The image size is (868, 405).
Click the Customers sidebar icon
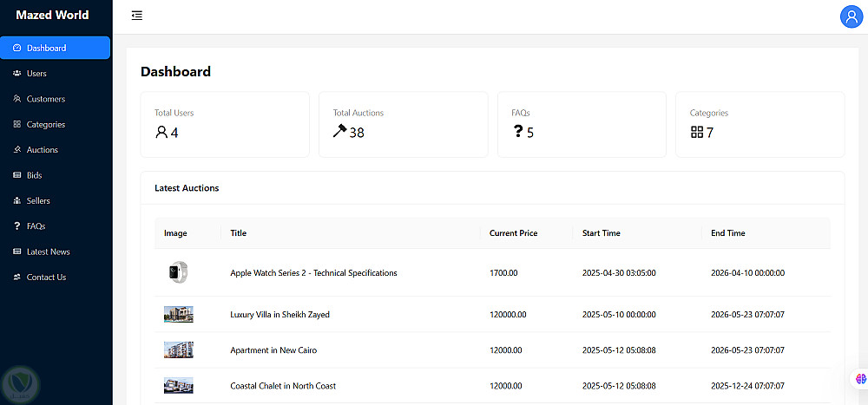17,99
